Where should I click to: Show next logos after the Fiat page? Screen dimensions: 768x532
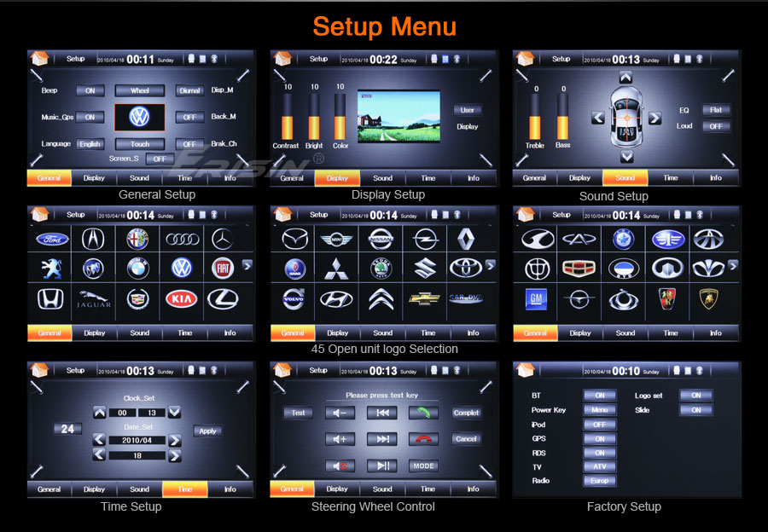247,265
